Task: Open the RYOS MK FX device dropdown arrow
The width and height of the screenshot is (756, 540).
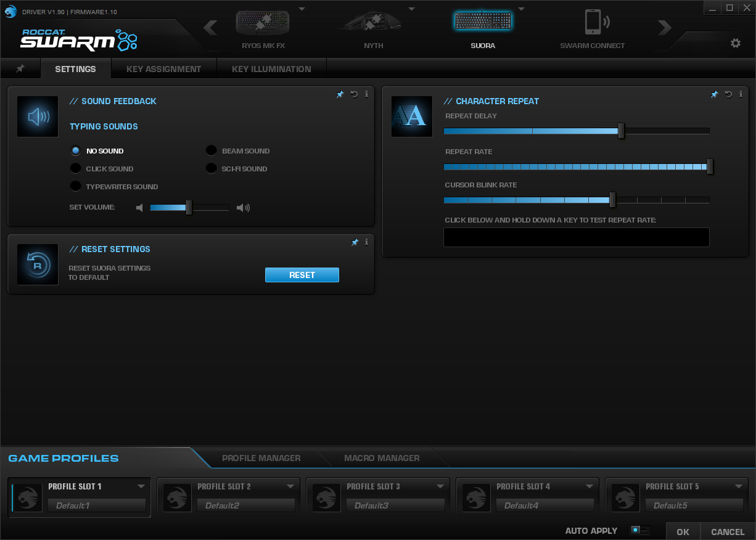Action: click(x=302, y=9)
